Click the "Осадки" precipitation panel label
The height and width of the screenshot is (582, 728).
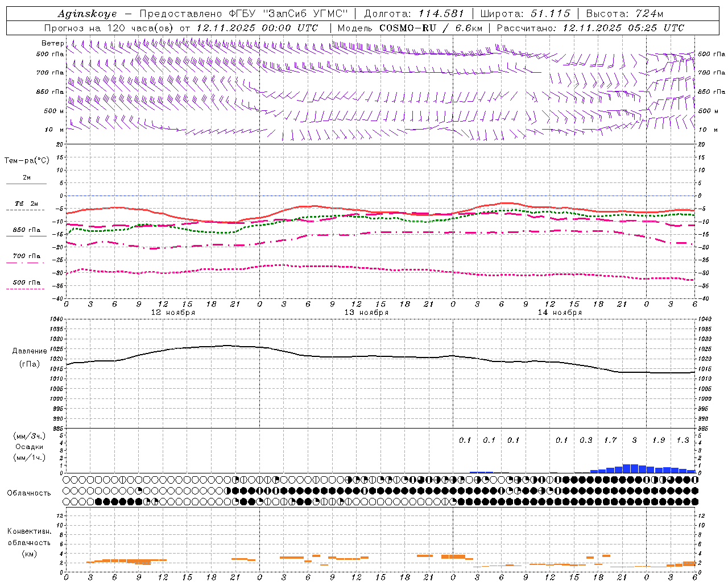tap(30, 447)
